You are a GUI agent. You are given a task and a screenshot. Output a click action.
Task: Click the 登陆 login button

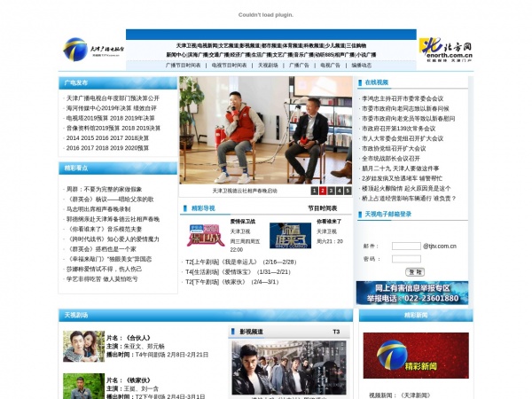point(415,272)
